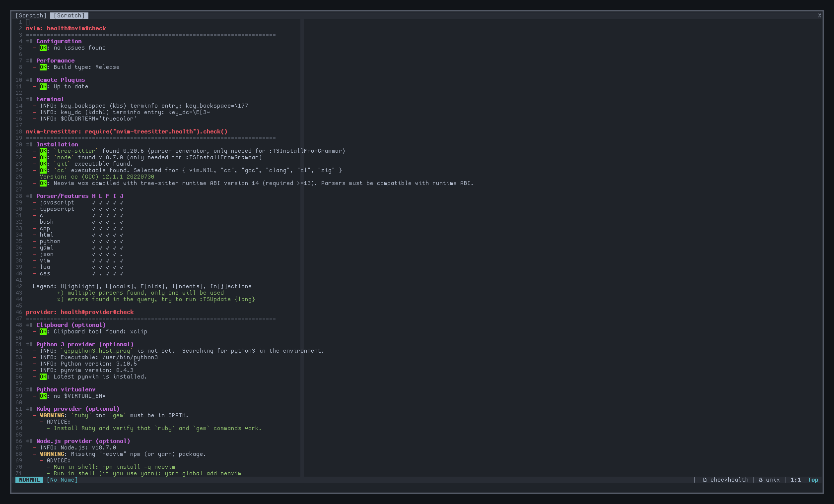
Task: Click the 'Executable: /usr/bin/python3' line
Action: pyautogui.click(x=95, y=357)
